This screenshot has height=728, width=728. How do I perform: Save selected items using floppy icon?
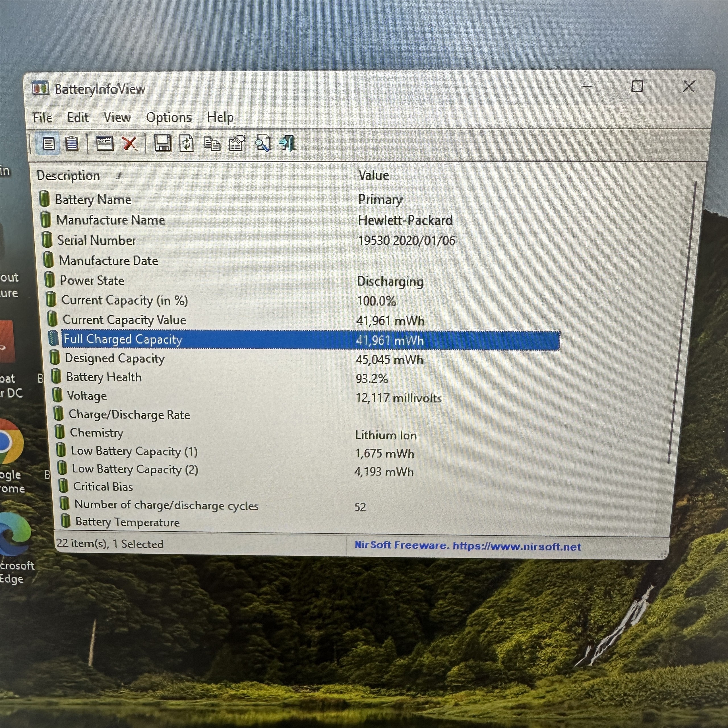pyautogui.click(x=163, y=144)
